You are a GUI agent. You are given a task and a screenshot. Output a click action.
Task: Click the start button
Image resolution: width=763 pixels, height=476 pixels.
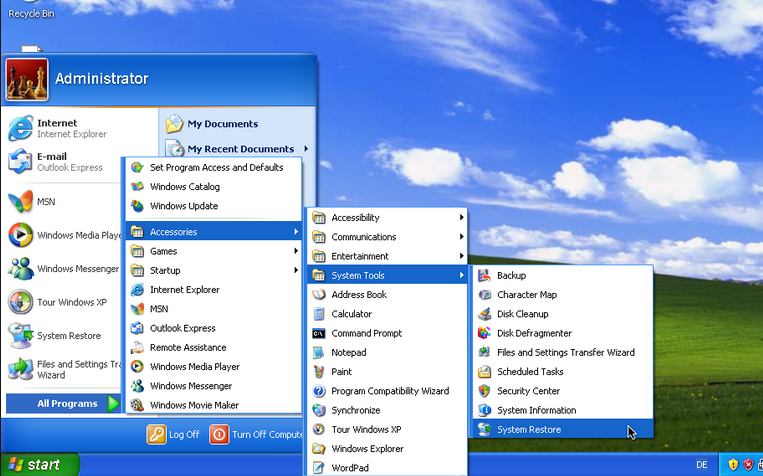tap(39, 464)
